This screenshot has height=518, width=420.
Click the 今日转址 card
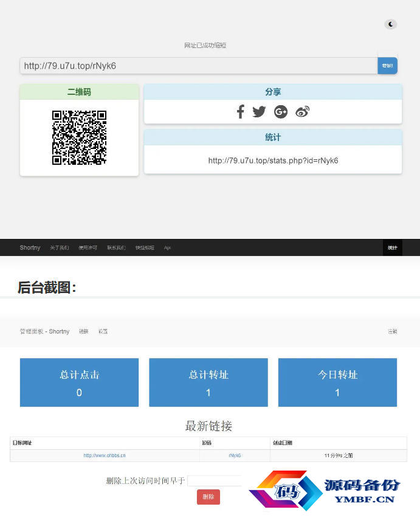337,382
